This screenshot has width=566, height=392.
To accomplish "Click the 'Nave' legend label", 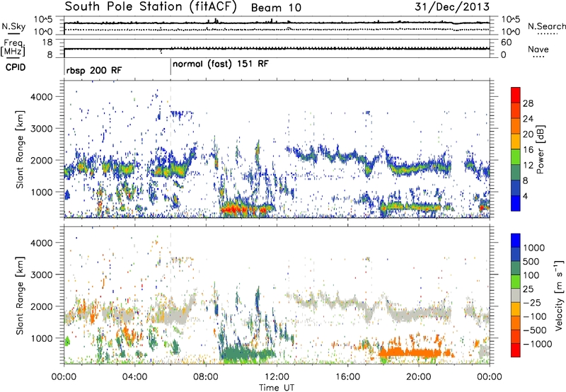I will 538,49.
